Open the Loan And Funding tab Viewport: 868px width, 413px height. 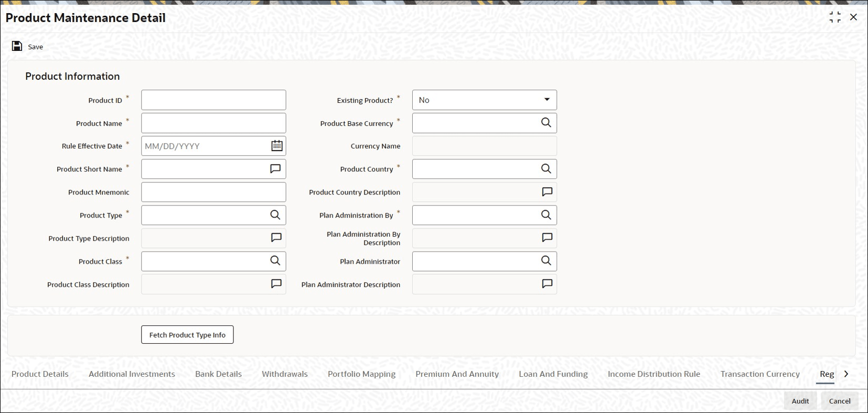click(553, 374)
